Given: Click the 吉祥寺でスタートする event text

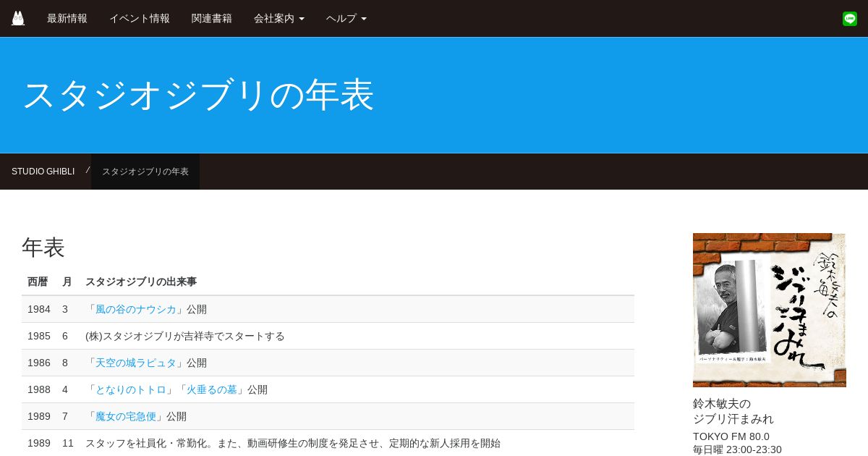Looking at the screenshot, I should 185,336.
